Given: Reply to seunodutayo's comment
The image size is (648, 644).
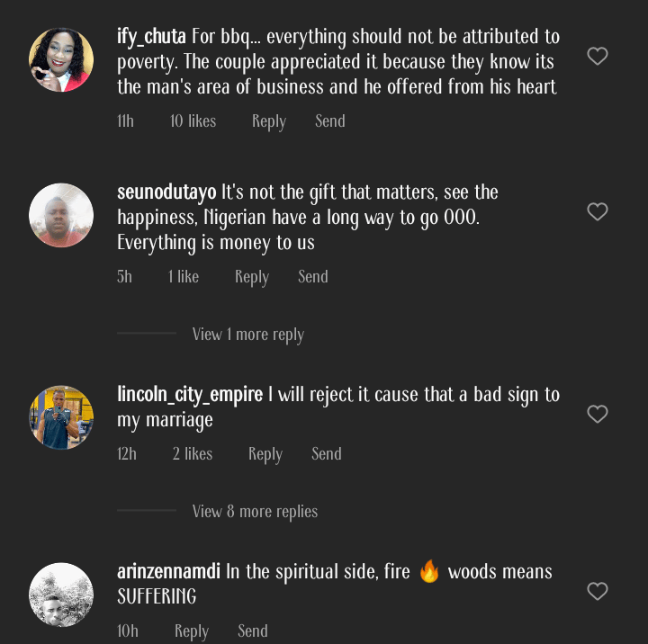Looking at the screenshot, I should point(252,277).
